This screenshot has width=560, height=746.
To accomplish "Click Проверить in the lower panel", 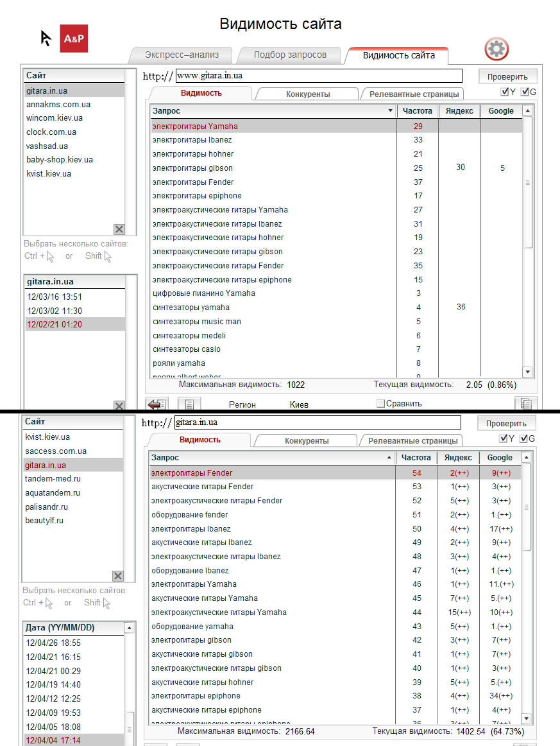I will coord(506,424).
